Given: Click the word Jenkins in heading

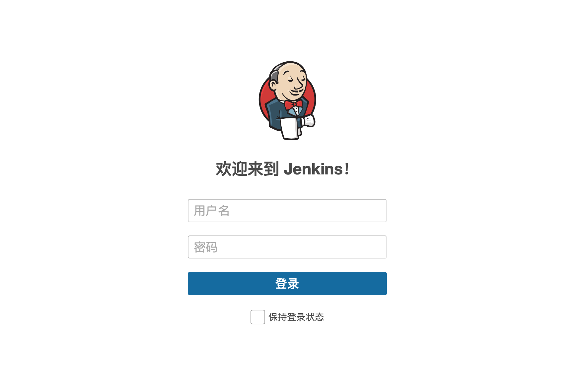Looking at the screenshot, I should (313, 169).
